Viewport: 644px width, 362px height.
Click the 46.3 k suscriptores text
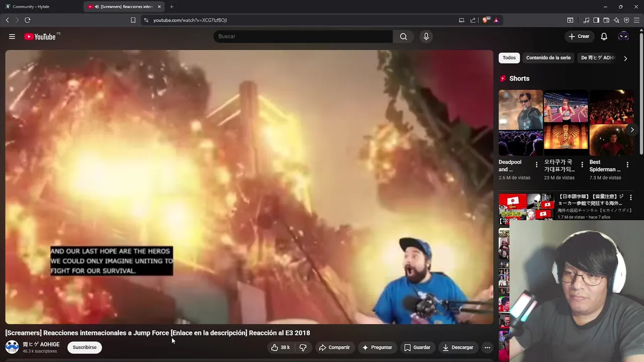tap(40, 351)
